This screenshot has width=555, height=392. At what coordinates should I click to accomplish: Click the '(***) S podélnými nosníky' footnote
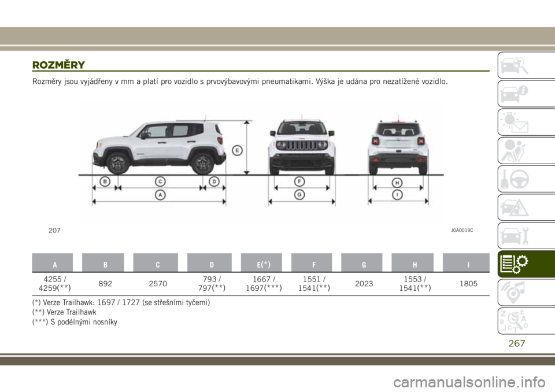[75, 322]
